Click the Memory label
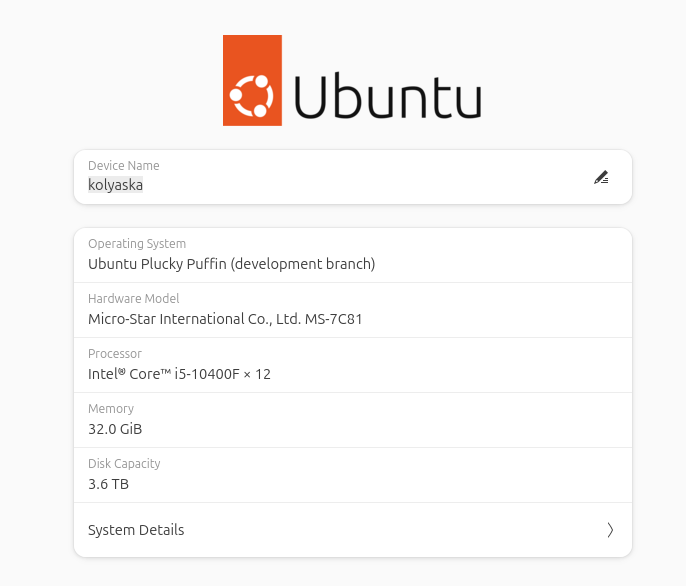The height and width of the screenshot is (586, 686). 111,409
